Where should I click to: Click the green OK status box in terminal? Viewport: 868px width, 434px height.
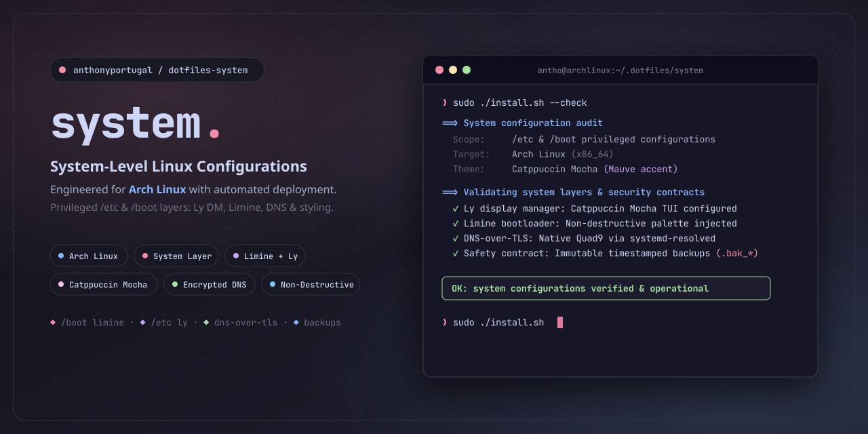point(606,288)
